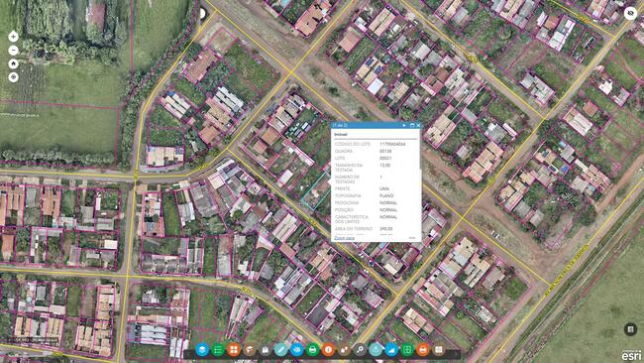Select the LOTE value 00021
Screen dimensions: 644x363
point(385,159)
